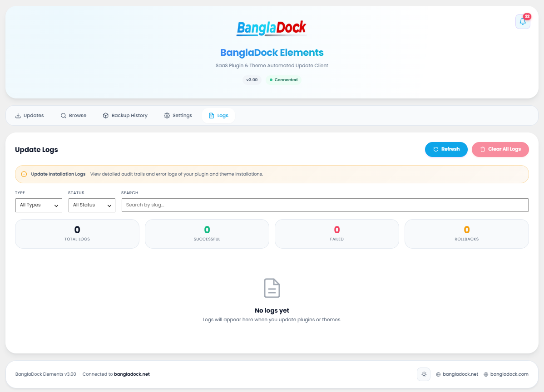Select the Logs tab
The image size is (544, 392).
pyautogui.click(x=218, y=116)
